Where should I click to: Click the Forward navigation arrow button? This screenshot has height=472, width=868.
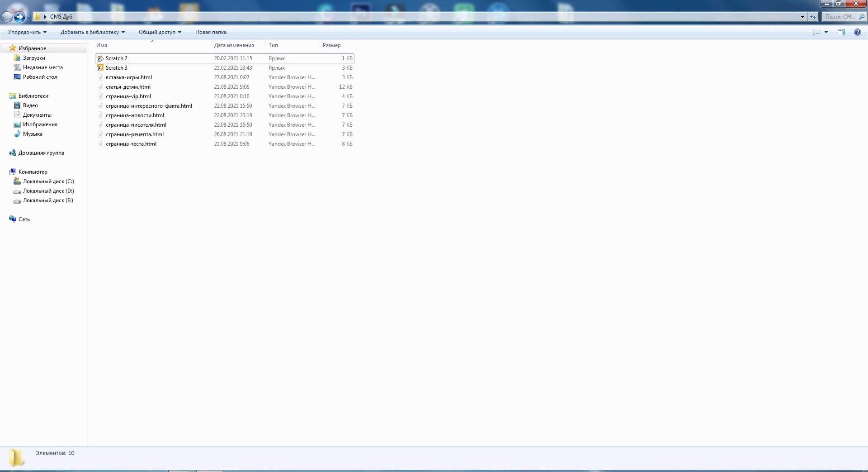click(x=19, y=17)
